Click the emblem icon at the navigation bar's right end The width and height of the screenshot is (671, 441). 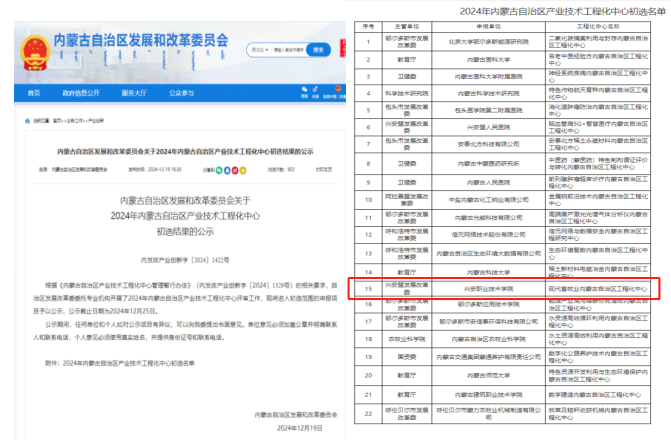(338, 91)
